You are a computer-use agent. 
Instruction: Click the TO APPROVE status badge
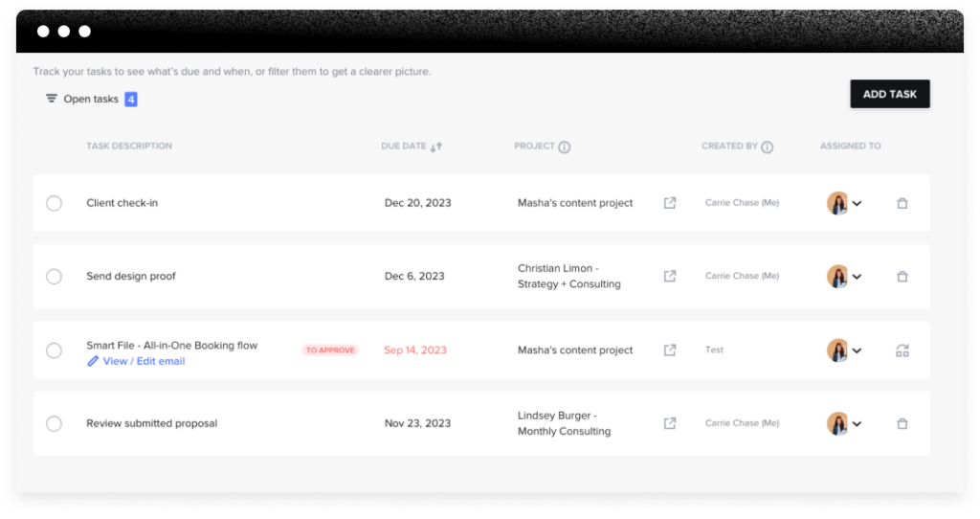tap(330, 350)
